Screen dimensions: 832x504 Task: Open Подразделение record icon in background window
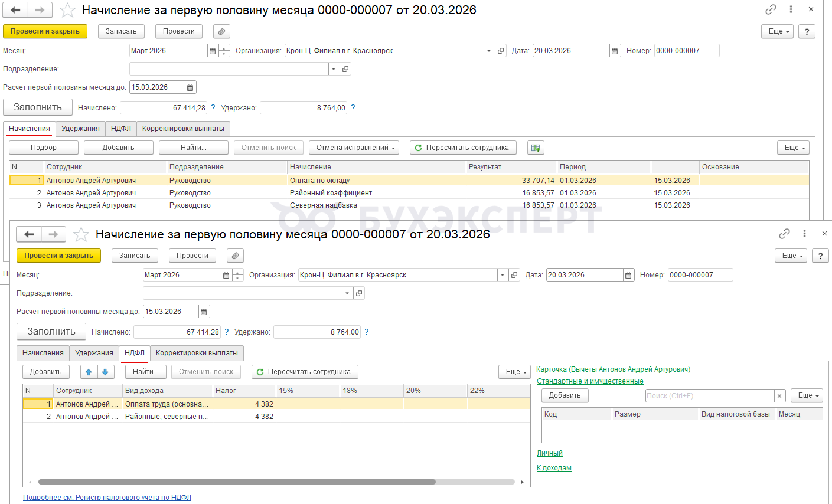(345, 69)
